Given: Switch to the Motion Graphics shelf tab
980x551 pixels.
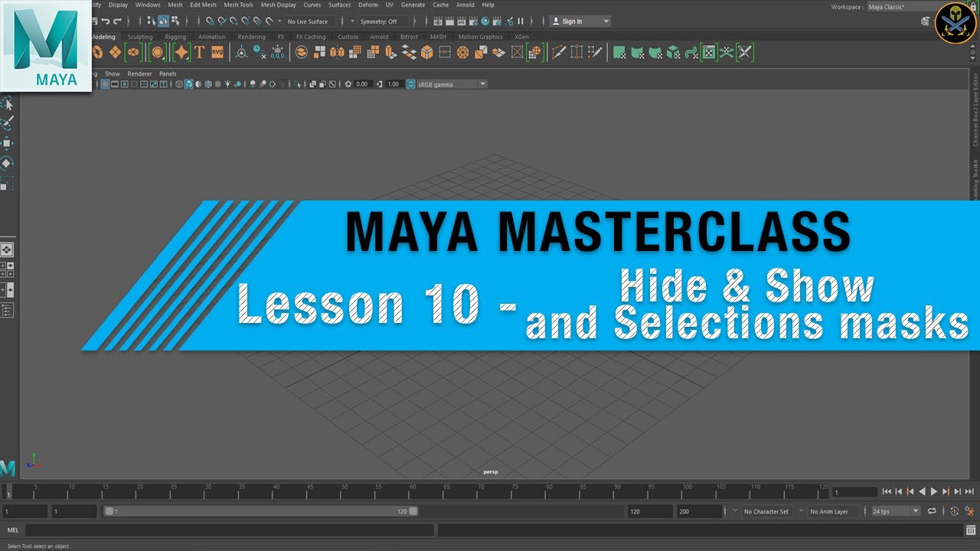Looking at the screenshot, I should (480, 37).
